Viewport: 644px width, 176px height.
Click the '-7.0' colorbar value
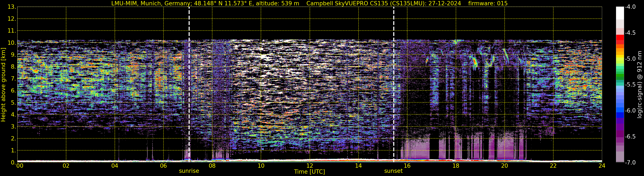pos(630,163)
